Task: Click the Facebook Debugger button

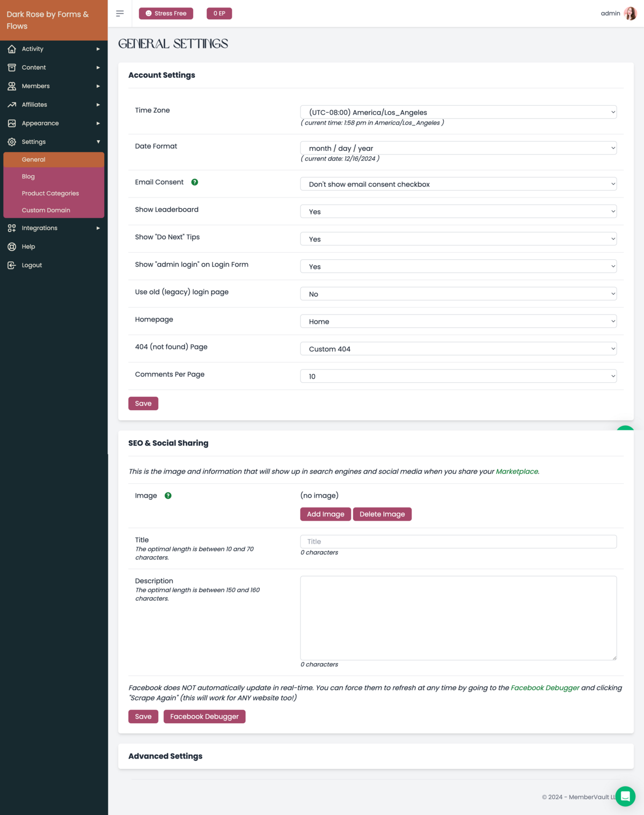Action: click(x=204, y=717)
